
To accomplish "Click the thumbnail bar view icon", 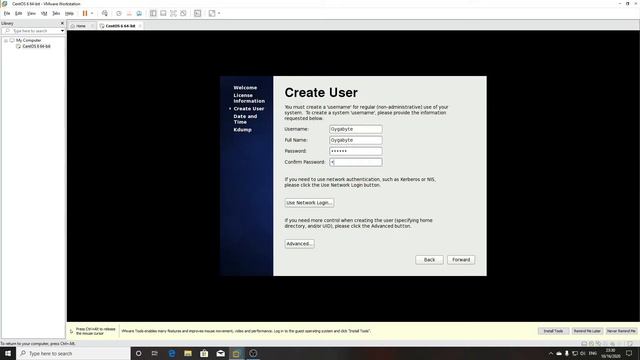I will coord(163,13).
